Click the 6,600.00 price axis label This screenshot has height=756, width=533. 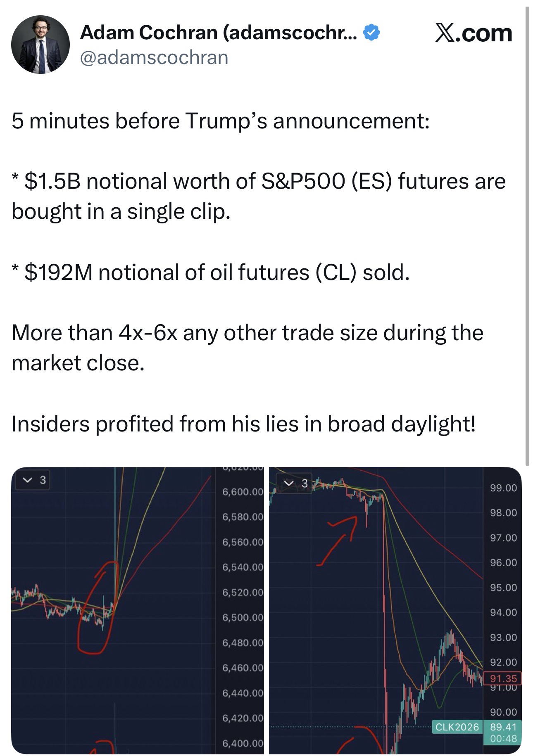[x=243, y=492]
